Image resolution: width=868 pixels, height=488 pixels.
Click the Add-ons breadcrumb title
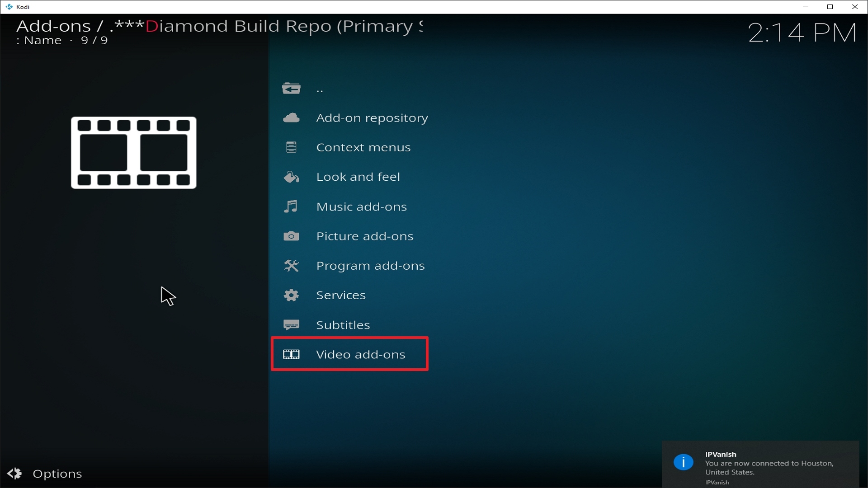pyautogui.click(x=53, y=26)
